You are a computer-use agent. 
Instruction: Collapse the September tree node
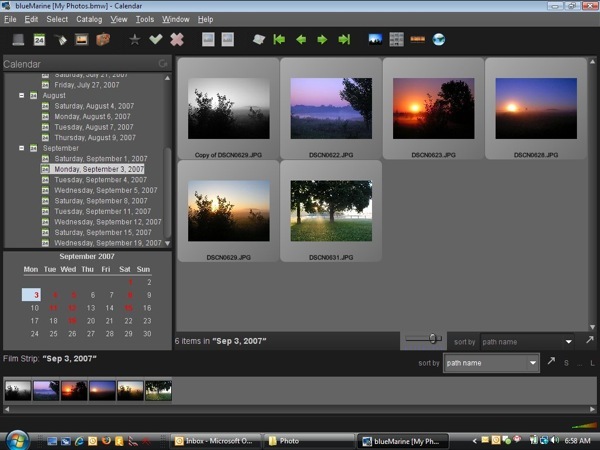[21, 148]
